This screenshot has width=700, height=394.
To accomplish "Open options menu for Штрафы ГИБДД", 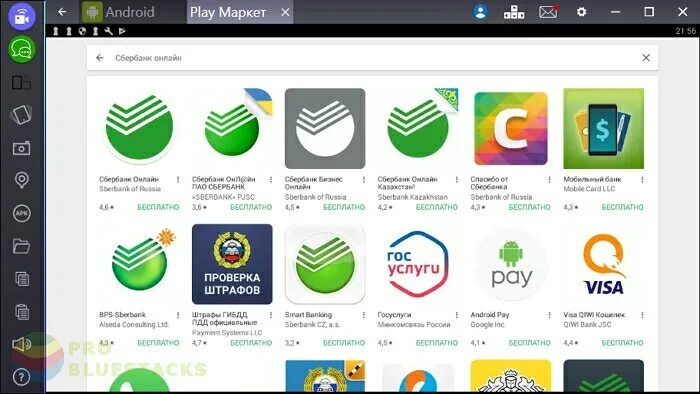I will (271, 315).
